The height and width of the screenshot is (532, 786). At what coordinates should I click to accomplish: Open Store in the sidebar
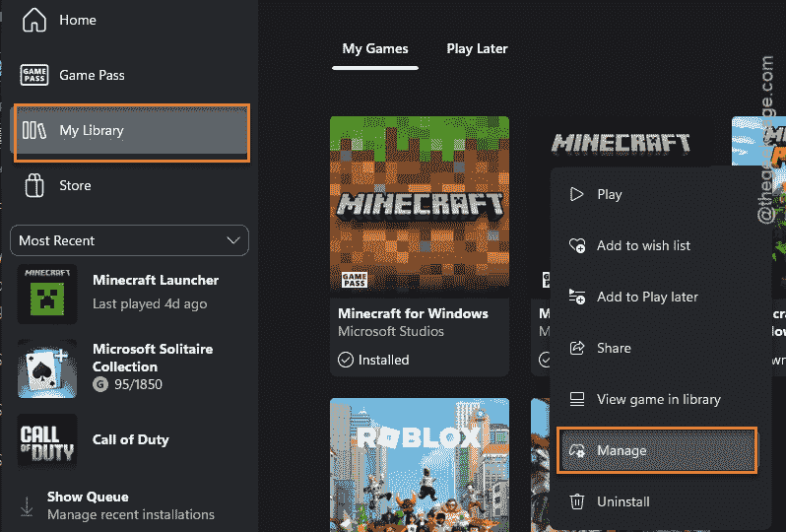(129, 185)
